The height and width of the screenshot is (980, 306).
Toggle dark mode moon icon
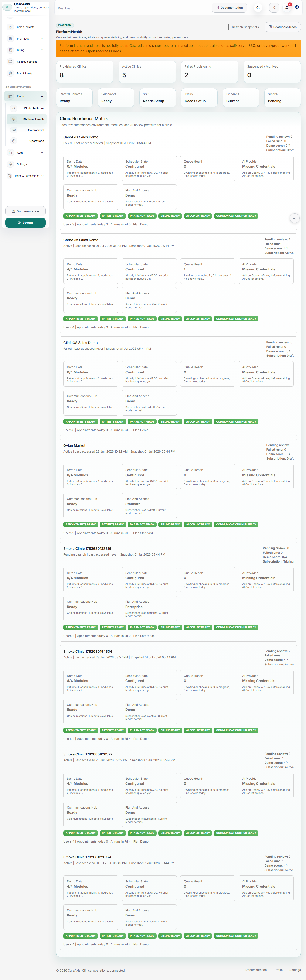coord(258,8)
